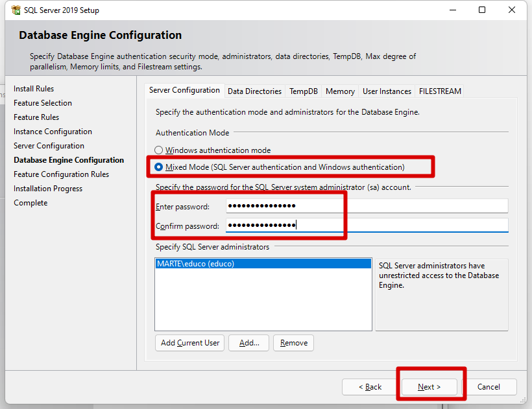This screenshot has height=409, width=532.
Task: Open the TempDB tab
Action: tap(304, 91)
